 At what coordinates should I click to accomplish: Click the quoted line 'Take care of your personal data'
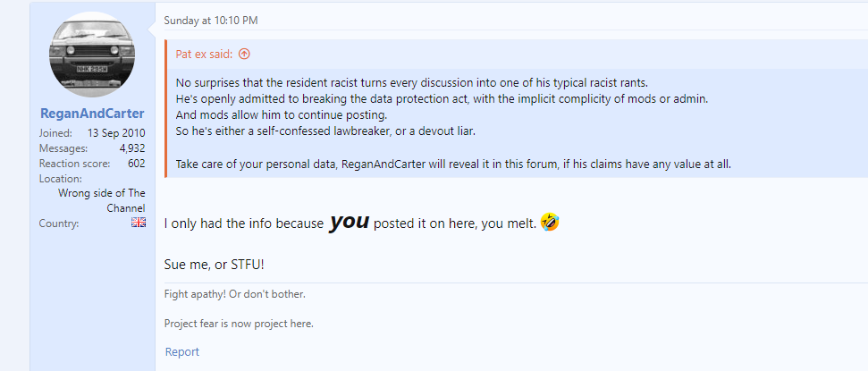point(454,164)
